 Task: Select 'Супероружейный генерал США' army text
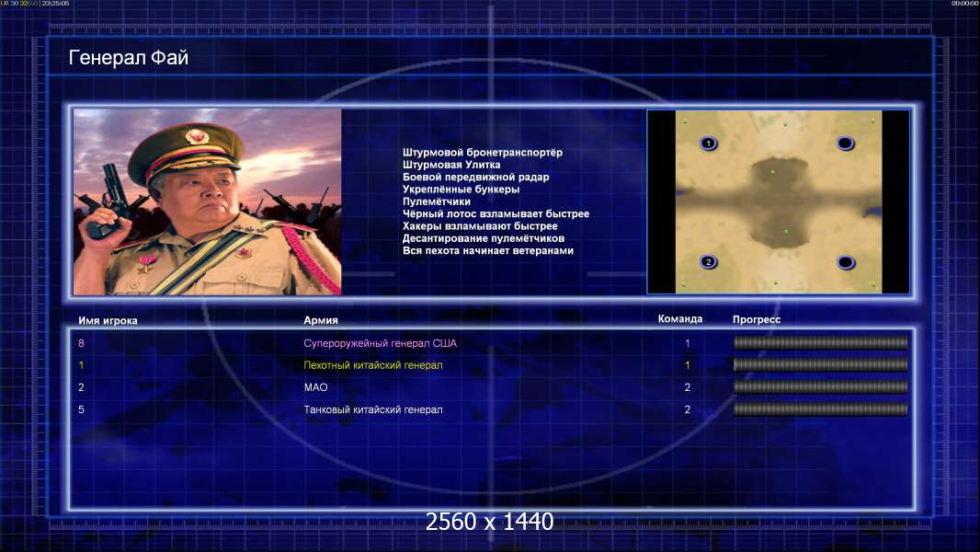(x=380, y=343)
